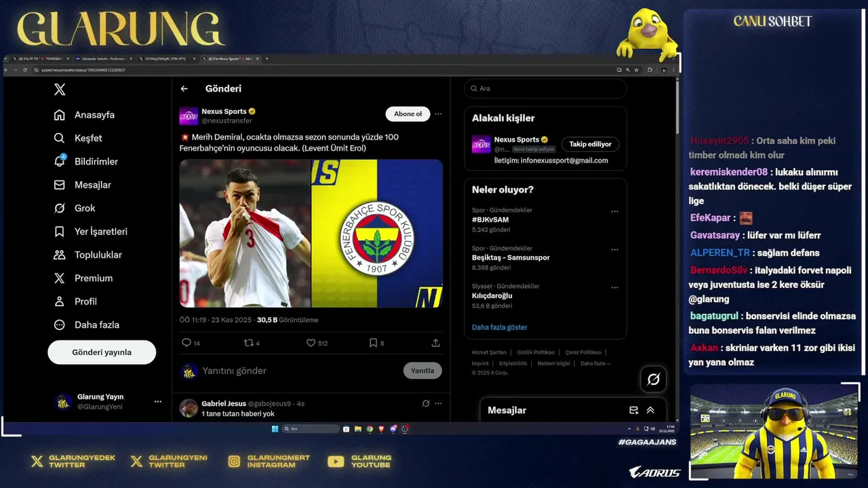Open Anasayfa home page
Viewport: 868px width, 488px height.
pyautogui.click(x=85, y=115)
